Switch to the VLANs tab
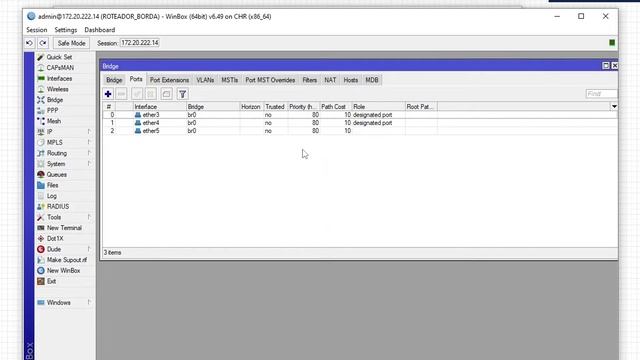 [205, 80]
